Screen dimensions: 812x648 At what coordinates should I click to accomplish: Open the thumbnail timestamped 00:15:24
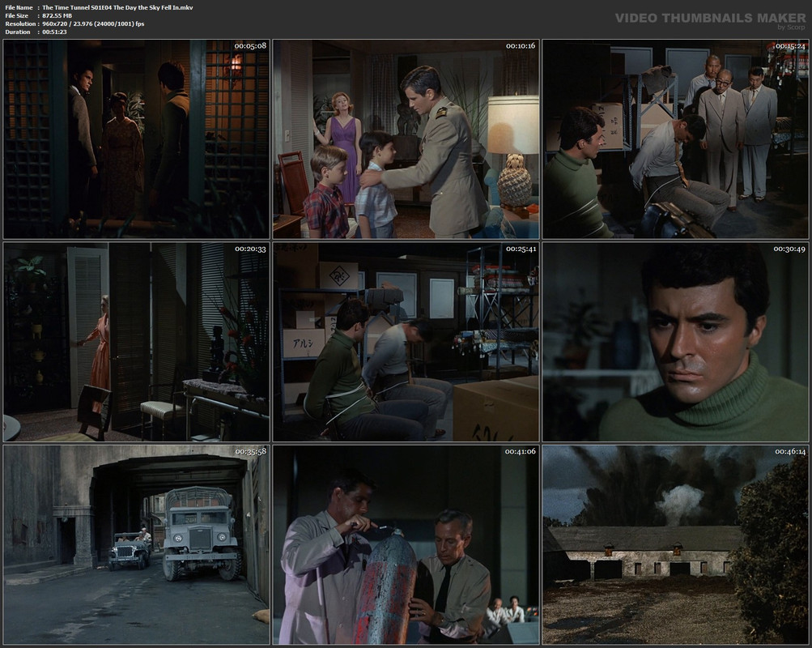675,139
